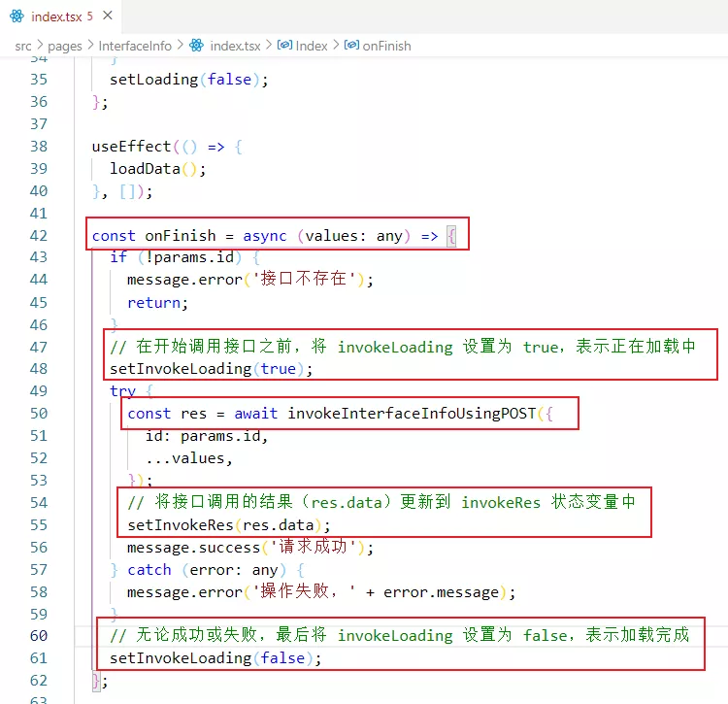Click the React icon in breadcrumb
The width and height of the screenshot is (728, 704).
click(196, 46)
